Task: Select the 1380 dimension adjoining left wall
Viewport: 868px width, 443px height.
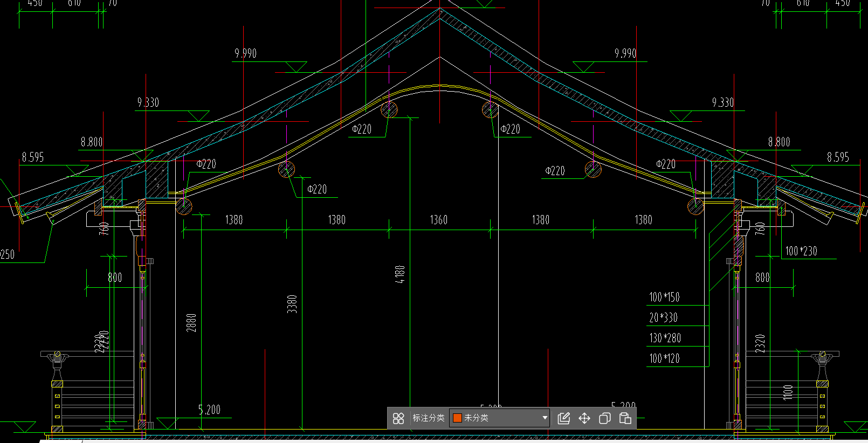Action: click(234, 220)
